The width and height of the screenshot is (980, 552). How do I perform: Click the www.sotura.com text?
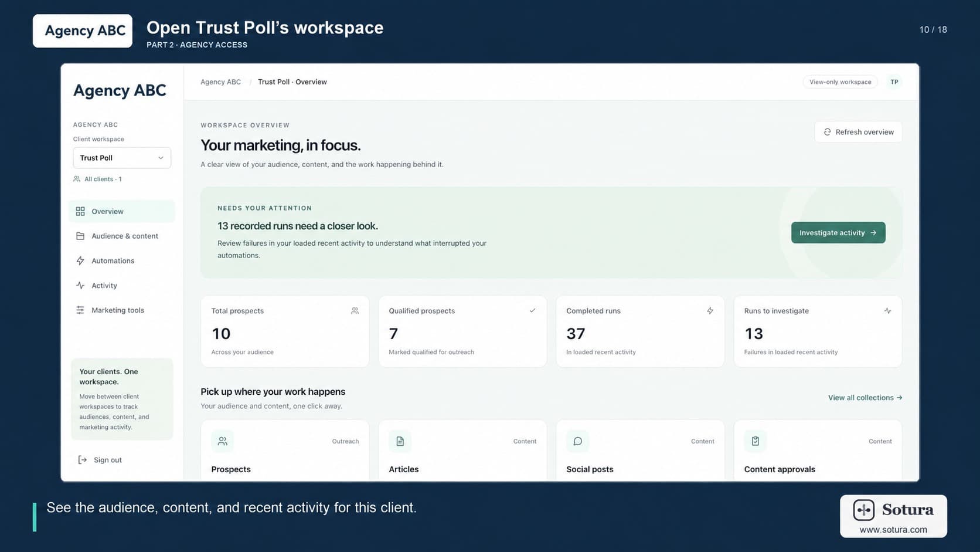893,530
